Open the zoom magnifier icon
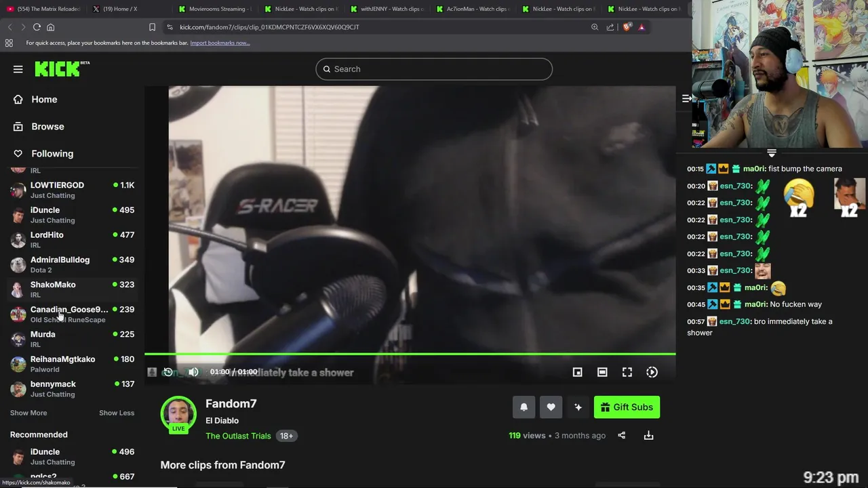The width and height of the screenshot is (868, 488). (595, 27)
